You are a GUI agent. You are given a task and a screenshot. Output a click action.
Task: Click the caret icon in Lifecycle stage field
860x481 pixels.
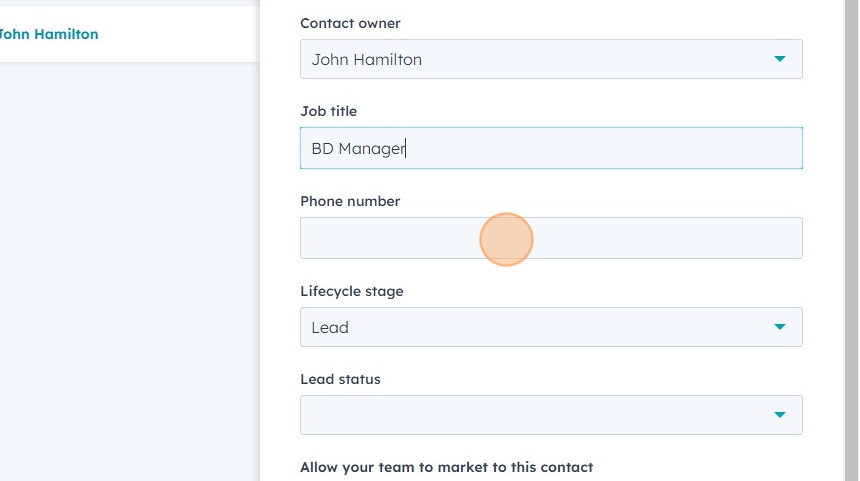pyautogui.click(x=780, y=327)
